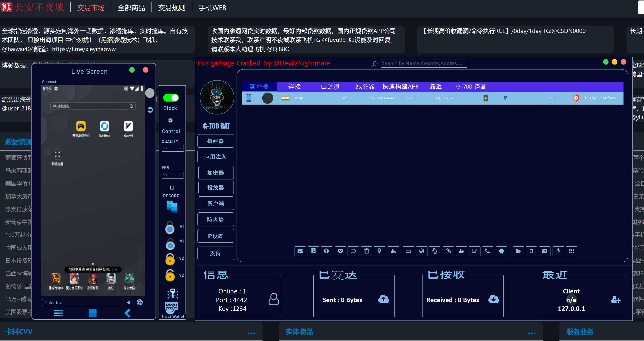Click the Search By Name input field
The width and height of the screenshot is (644, 341).
pos(424,63)
